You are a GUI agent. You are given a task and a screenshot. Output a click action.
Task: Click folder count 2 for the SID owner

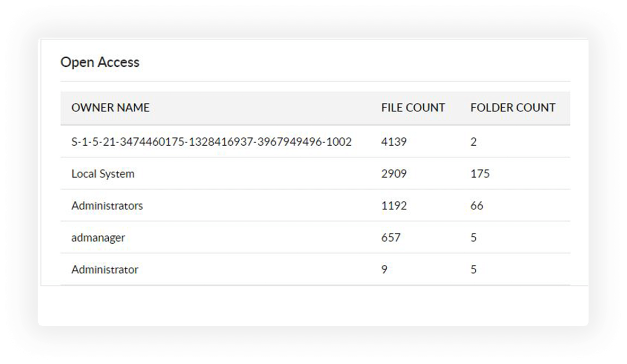[473, 142]
